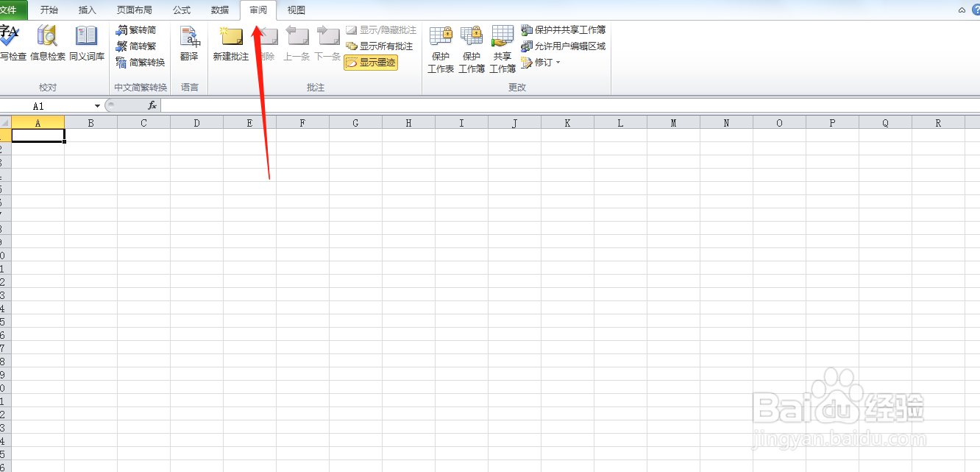Image resolution: width=980 pixels, height=472 pixels.
Task: Convert with 繁转简 button
Action: (136, 30)
